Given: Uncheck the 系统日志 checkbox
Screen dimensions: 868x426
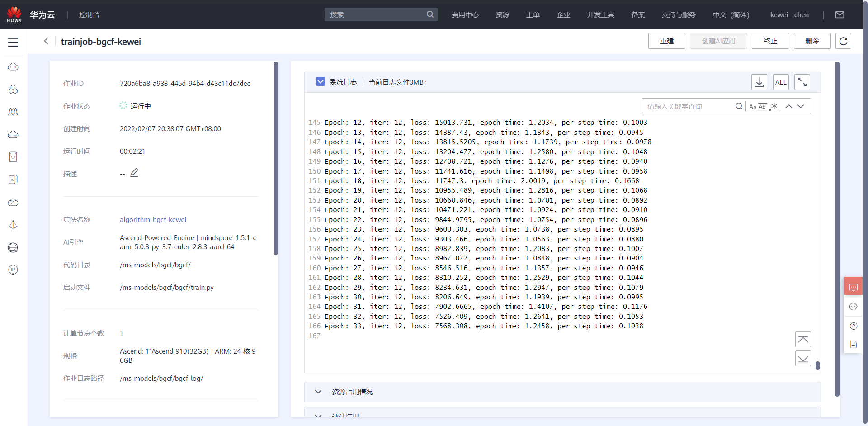Looking at the screenshot, I should tap(321, 81).
